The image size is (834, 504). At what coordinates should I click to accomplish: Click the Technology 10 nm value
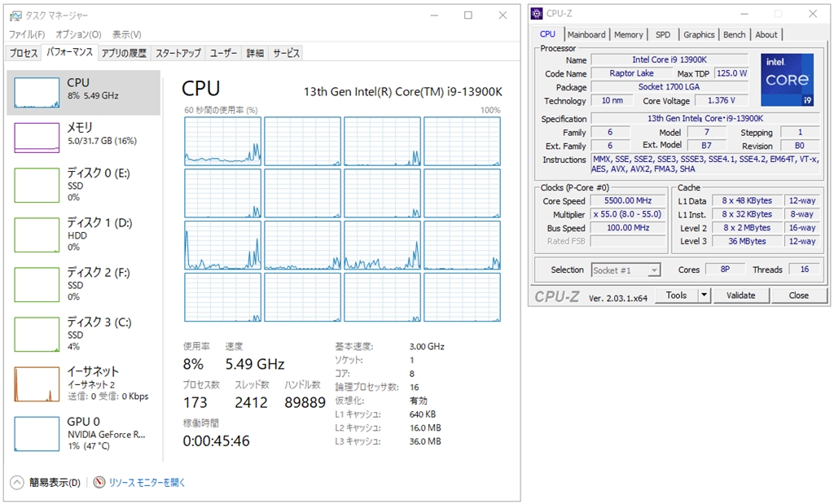612,100
